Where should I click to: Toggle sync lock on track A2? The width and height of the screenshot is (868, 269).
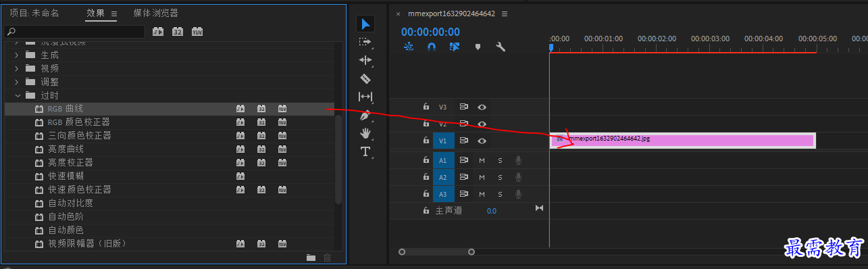[464, 177]
